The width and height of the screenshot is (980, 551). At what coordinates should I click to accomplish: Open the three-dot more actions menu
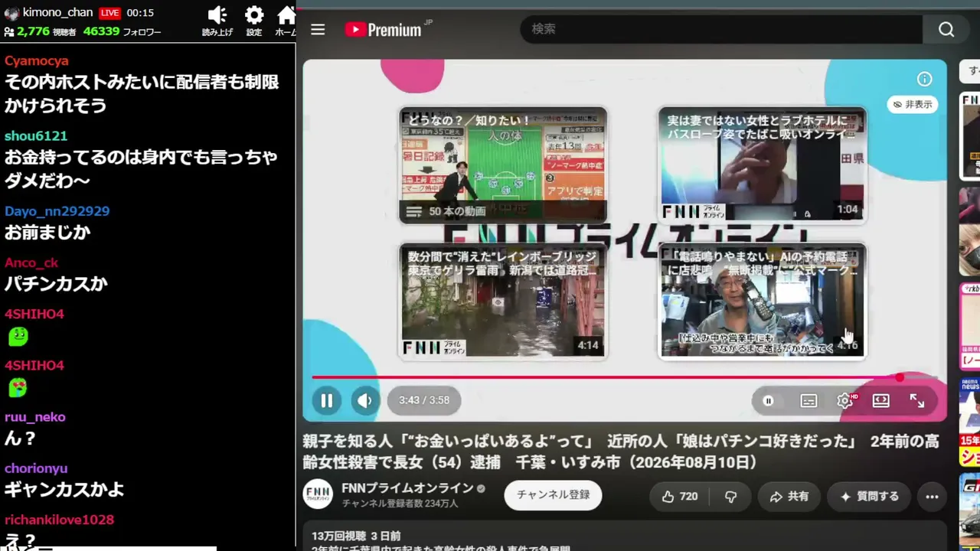click(932, 497)
